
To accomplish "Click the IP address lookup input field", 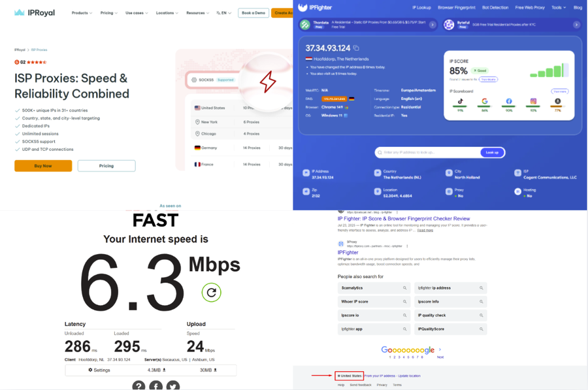I will point(427,153).
